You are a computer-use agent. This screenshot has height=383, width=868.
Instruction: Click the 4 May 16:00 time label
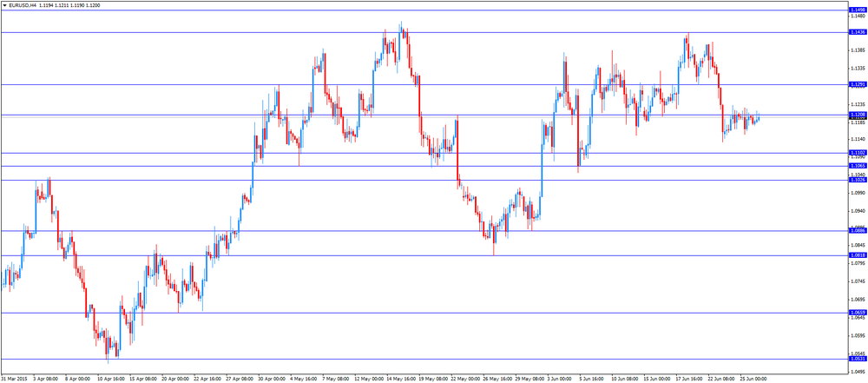pyautogui.click(x=302, y=380)
